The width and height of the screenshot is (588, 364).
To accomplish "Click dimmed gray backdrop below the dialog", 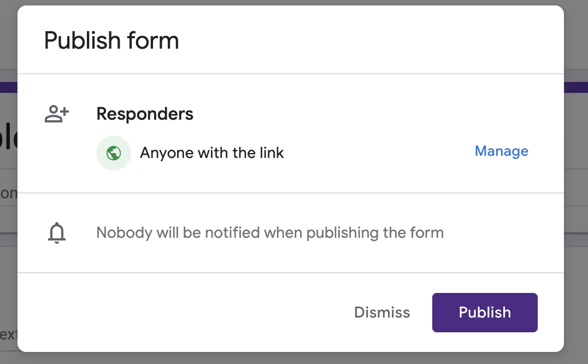I will (294, 359).
